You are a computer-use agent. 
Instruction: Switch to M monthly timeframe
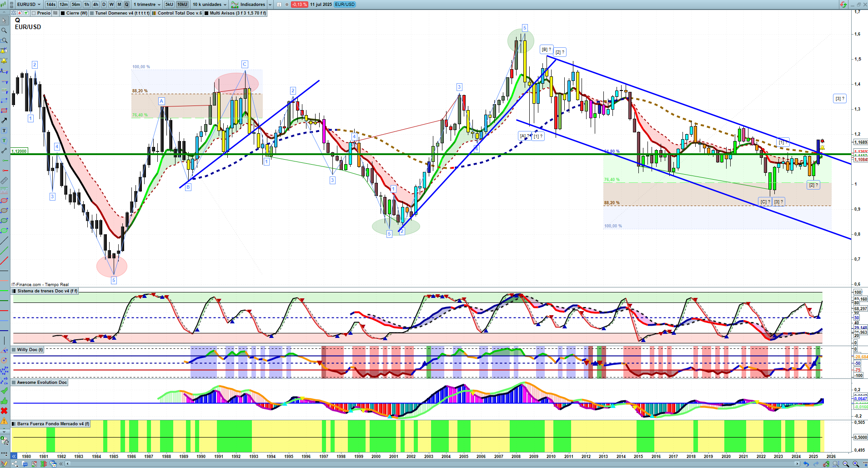119,5
